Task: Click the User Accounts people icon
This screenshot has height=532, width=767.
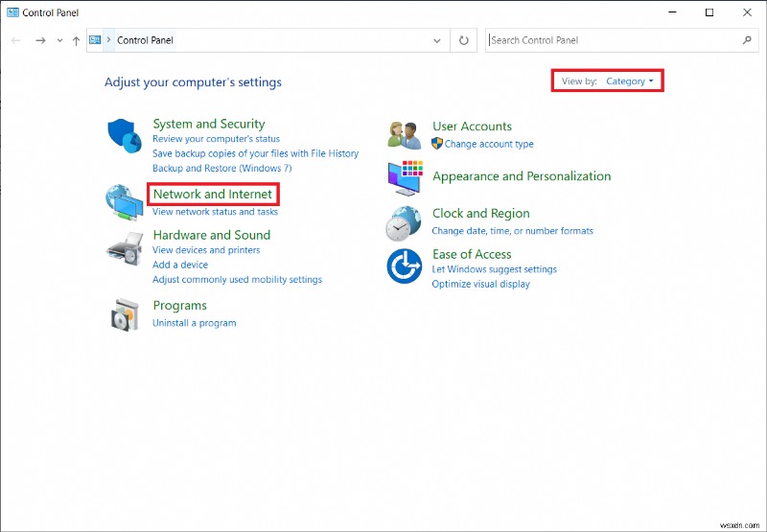Action: pos(404,135)
